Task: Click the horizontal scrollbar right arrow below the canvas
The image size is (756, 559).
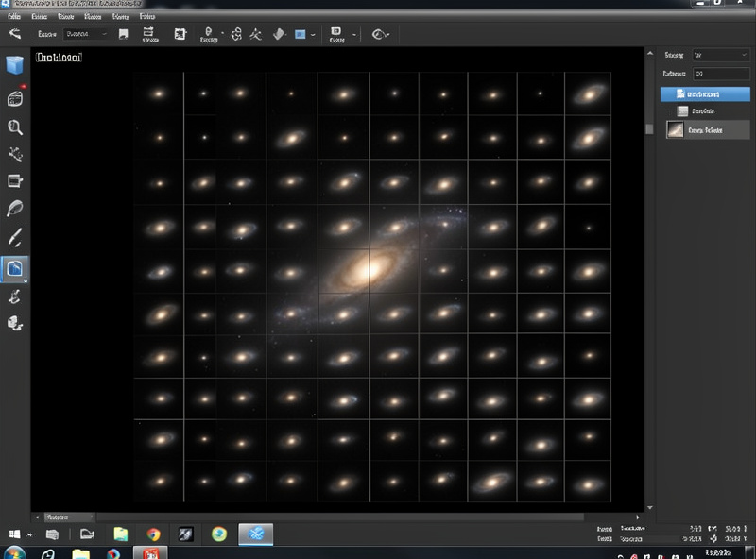Action: click(637, 517)
